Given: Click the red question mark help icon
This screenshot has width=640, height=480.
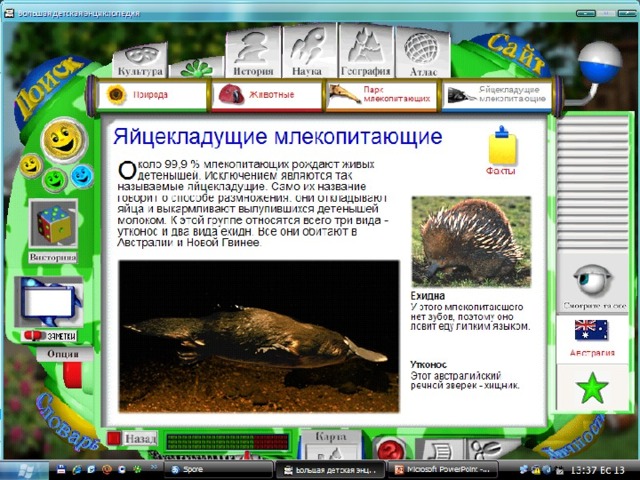Looking at the screenshot, I should [x=390, y=449].
